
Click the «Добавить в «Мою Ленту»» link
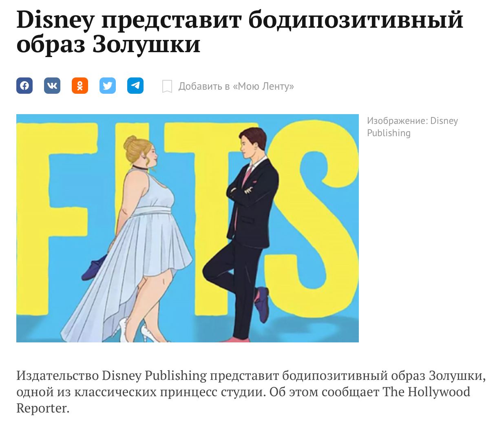coord(236,86)
